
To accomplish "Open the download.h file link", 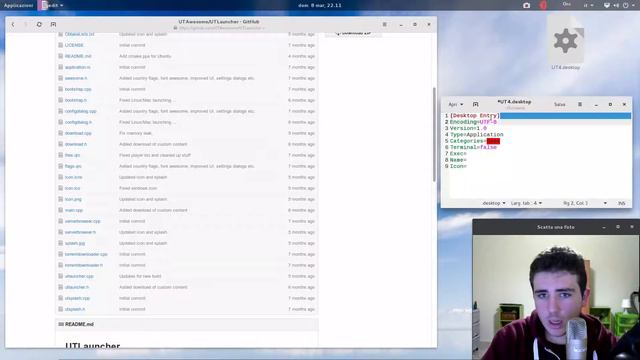I will (x=76, y=144).
